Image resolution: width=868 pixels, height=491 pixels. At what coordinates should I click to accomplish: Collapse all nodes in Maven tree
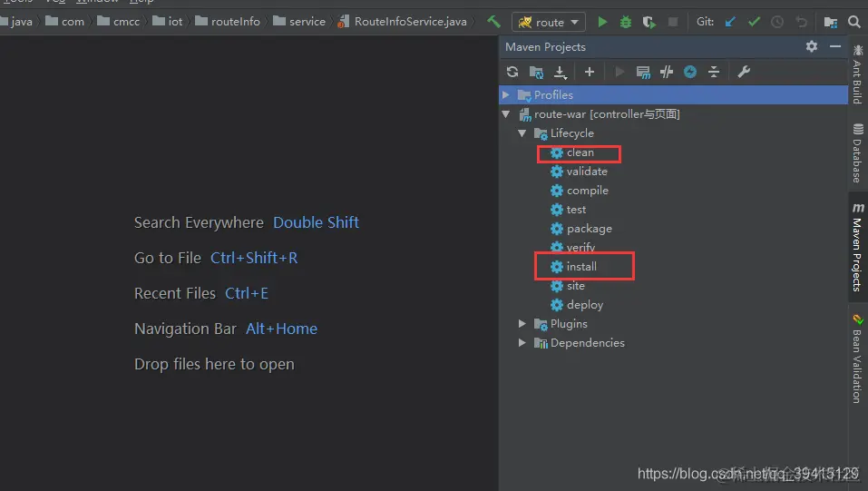click(714, 72)
